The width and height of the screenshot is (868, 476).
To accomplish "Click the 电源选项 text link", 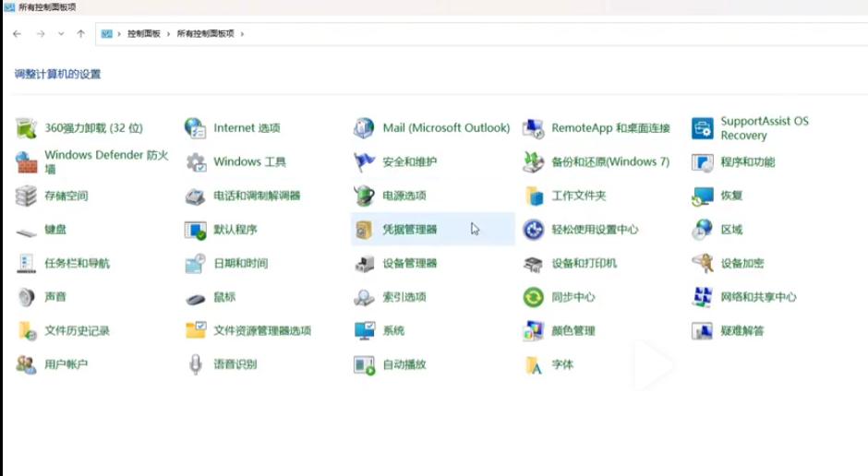I will (x=404, y=196).
